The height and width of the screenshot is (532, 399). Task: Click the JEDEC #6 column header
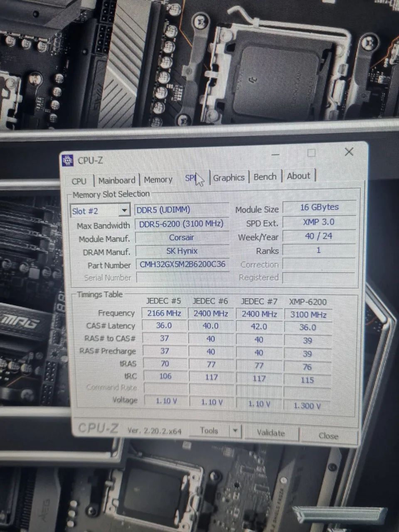210,301
